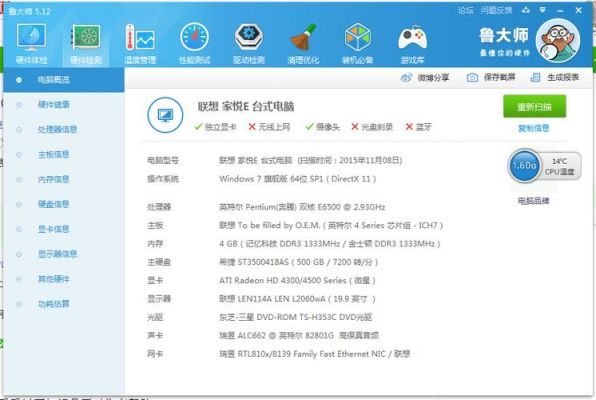596x400 pixels.
Task: Open 显示器信息 in the sidebar
Action: coord(57,254)
